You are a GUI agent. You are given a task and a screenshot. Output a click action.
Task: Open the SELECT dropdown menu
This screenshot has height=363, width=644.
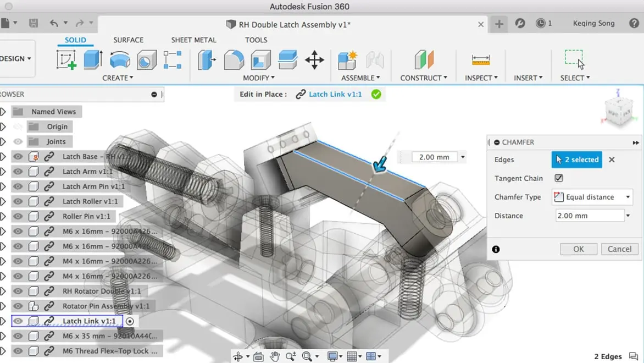(x=575, y=78)
